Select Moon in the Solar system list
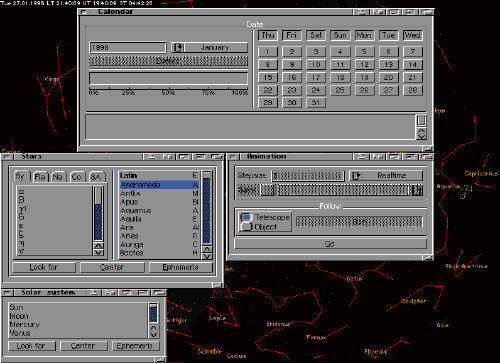 coord(79,316)
